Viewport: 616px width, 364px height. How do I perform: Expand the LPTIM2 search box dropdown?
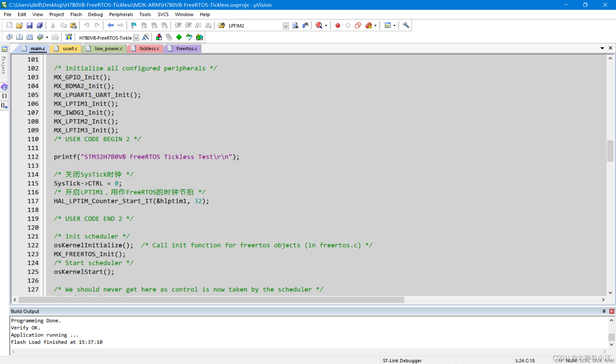point(286,26)
